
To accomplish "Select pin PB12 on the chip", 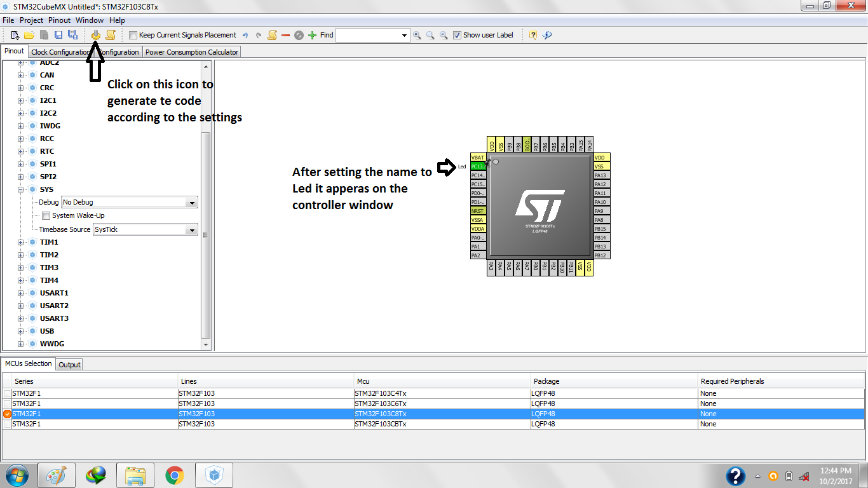I will tap(602, 255).
